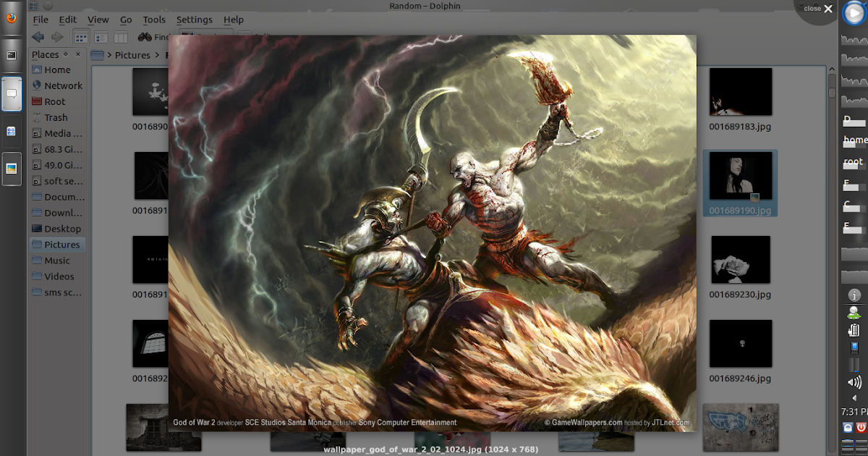Image resolution: width=868 pixels, height=456 pixels.
Task: Open Downloads folder in Places
Action: pos(57,213)
